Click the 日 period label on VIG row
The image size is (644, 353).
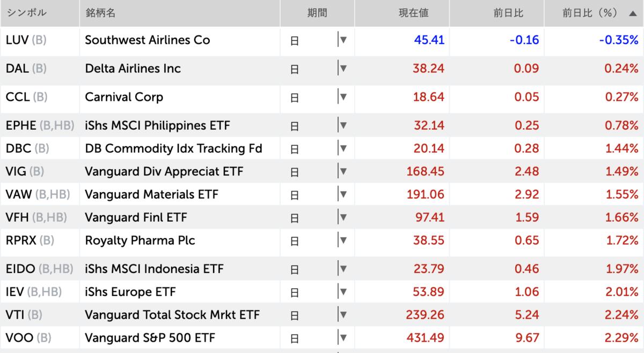coord(294,172)
